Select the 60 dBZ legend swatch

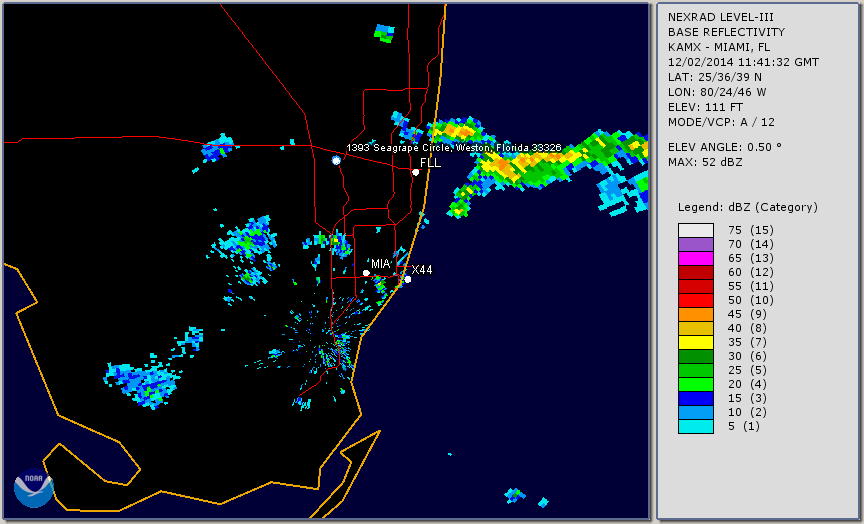(x=696, y=272)
